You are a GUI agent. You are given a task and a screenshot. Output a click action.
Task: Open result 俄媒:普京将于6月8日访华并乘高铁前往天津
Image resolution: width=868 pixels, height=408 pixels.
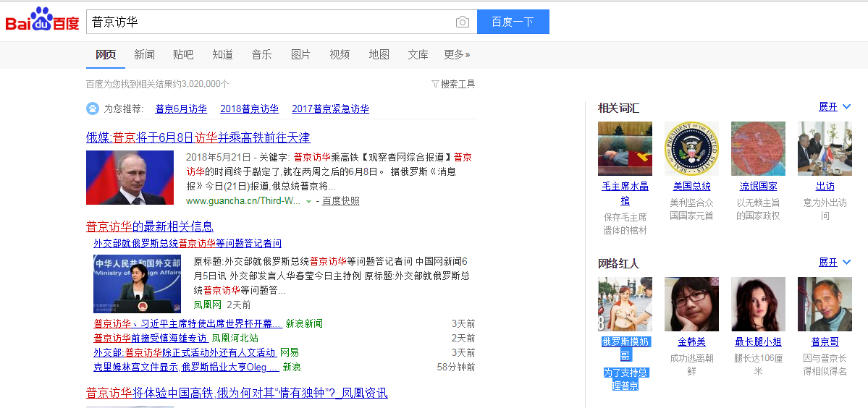pos(198,137)
